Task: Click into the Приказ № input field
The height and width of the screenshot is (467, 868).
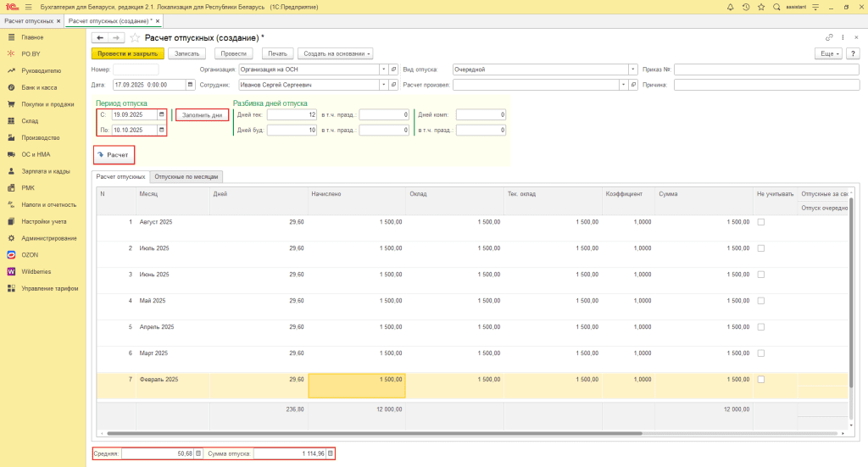Action: pyautogui.click(x=766, y=69)
